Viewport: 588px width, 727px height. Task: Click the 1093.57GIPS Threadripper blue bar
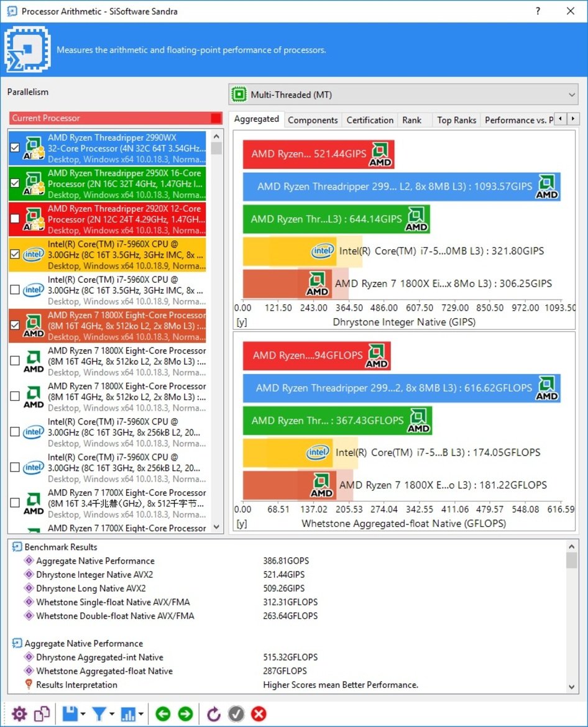tap(402, 186)
